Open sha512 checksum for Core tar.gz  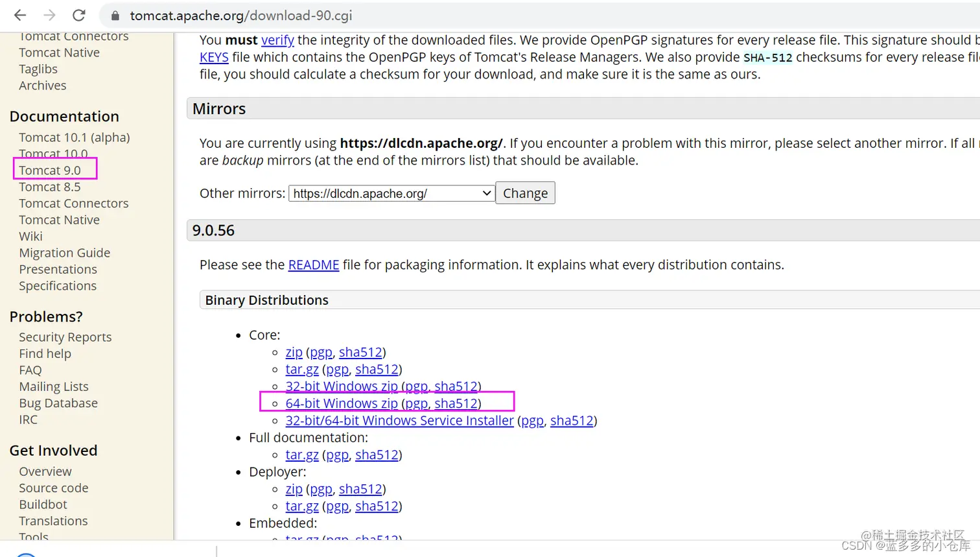click(x=377, y=369)
